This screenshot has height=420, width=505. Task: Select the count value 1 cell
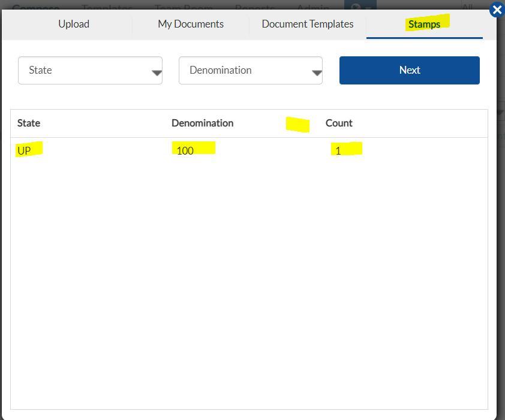(338, 150)
